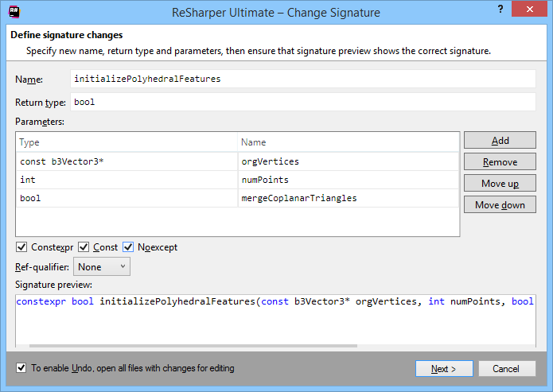Cancel the signature change
553x392 pixels.
[x=505, y=369]
